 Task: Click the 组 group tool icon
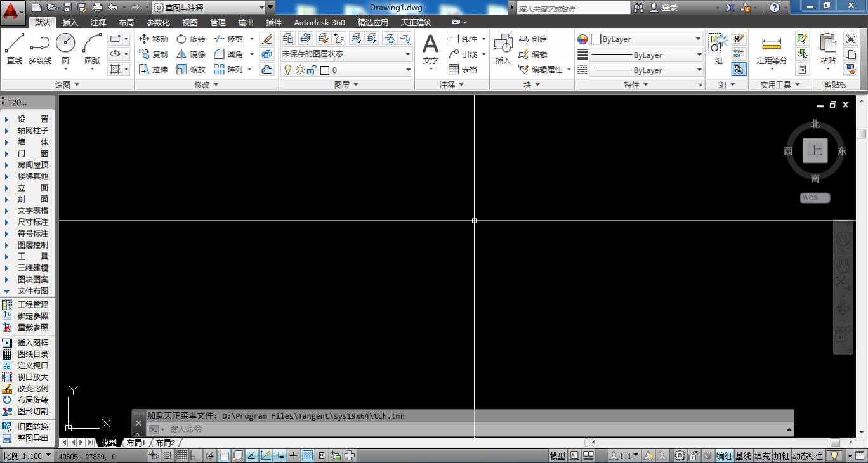(718, 49)
